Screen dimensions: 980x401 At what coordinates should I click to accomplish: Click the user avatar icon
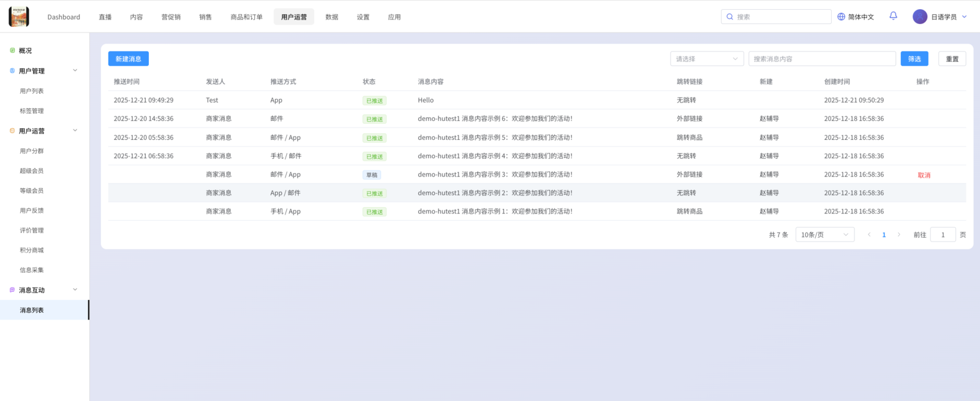coord(919,17)
